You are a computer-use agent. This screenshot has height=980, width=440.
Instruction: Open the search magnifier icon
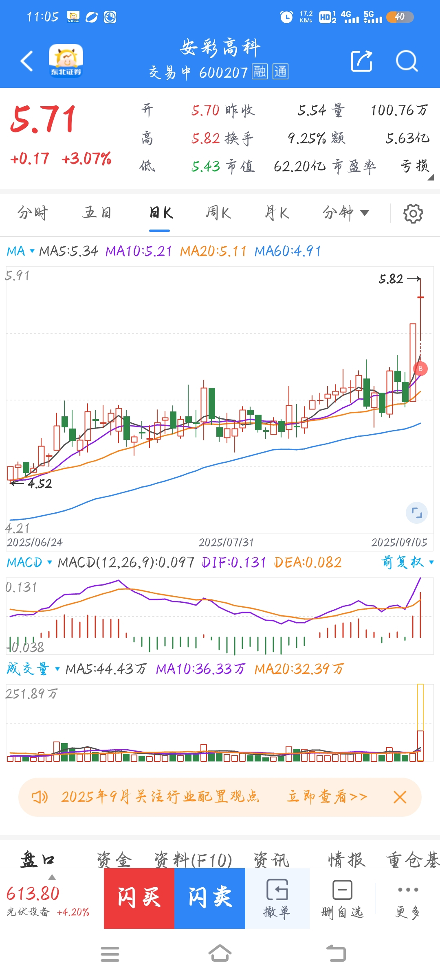[x=407, y=61]
